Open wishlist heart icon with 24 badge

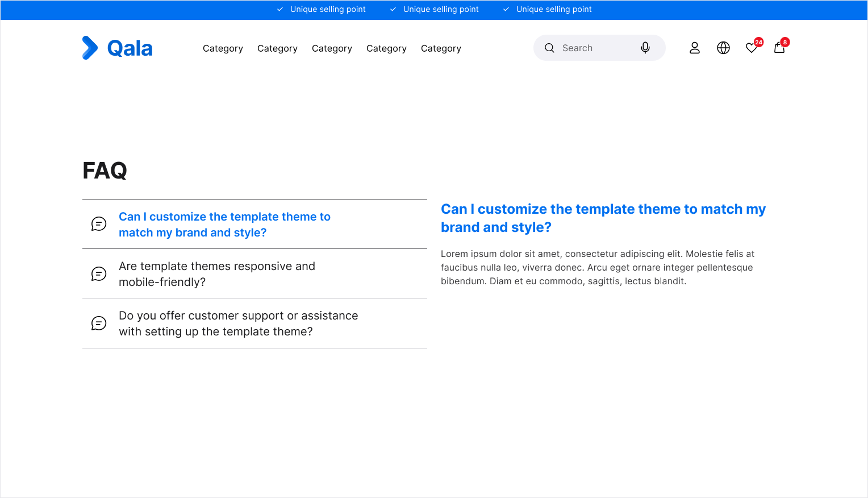[753, 47]
